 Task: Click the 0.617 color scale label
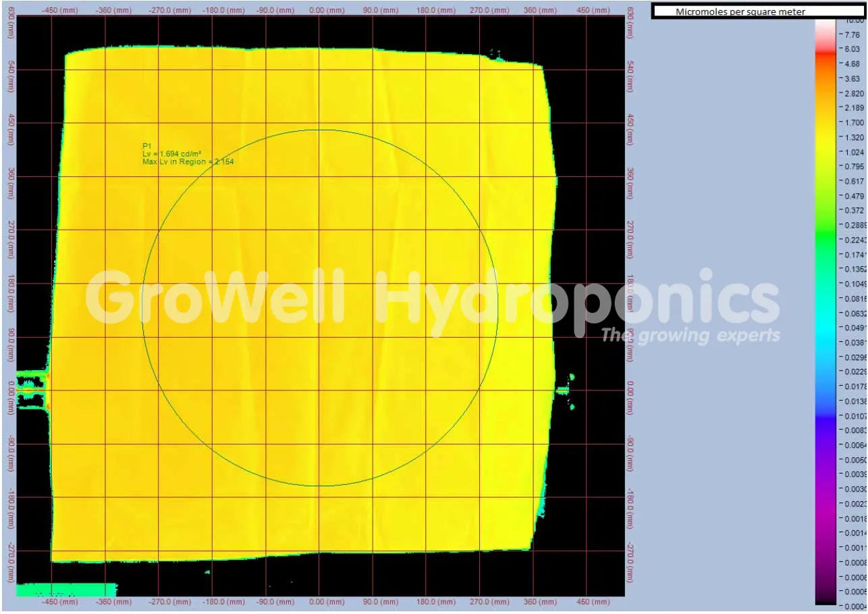[853, 181]
